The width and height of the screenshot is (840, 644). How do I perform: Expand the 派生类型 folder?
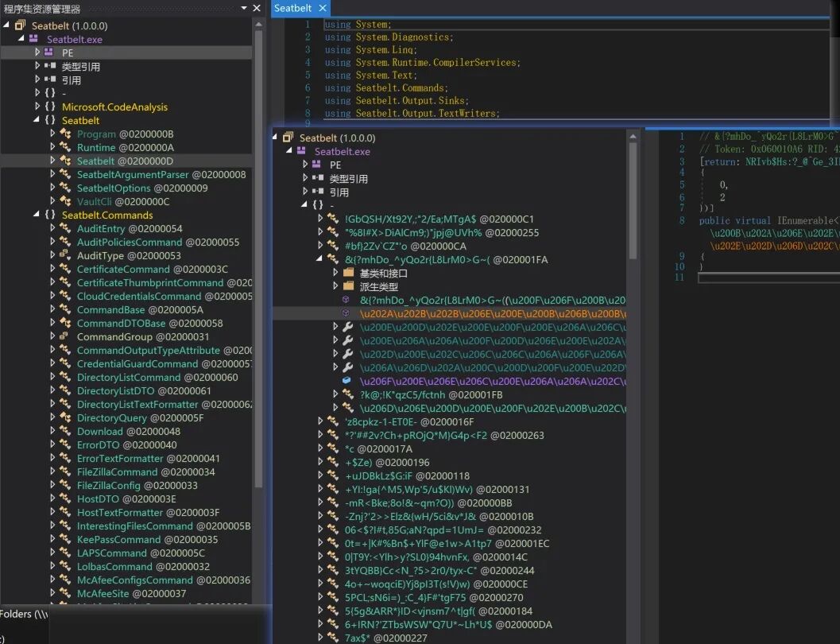(335, 285)
